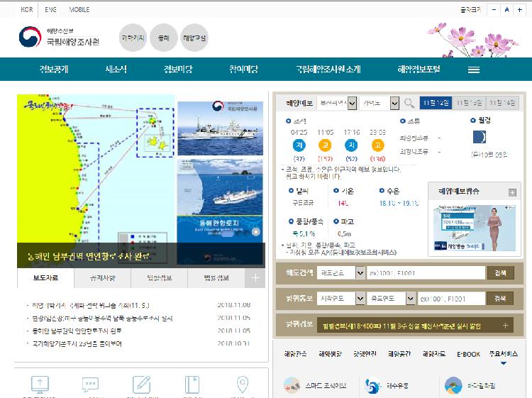The width and height of the screenshot is (532, 398).
Task: Switch to the 입찰정보 tab
Action: [x=159, y=278]
